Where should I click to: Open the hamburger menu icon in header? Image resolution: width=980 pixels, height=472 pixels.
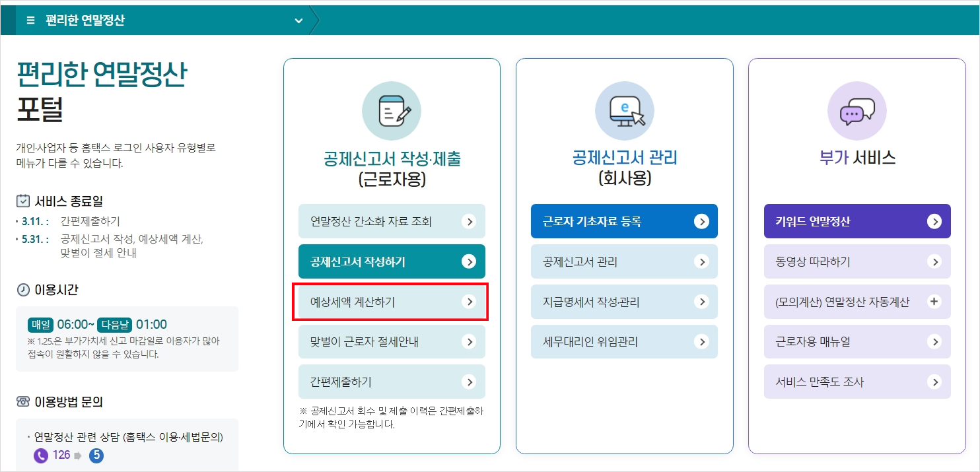[x=30, y=20]
